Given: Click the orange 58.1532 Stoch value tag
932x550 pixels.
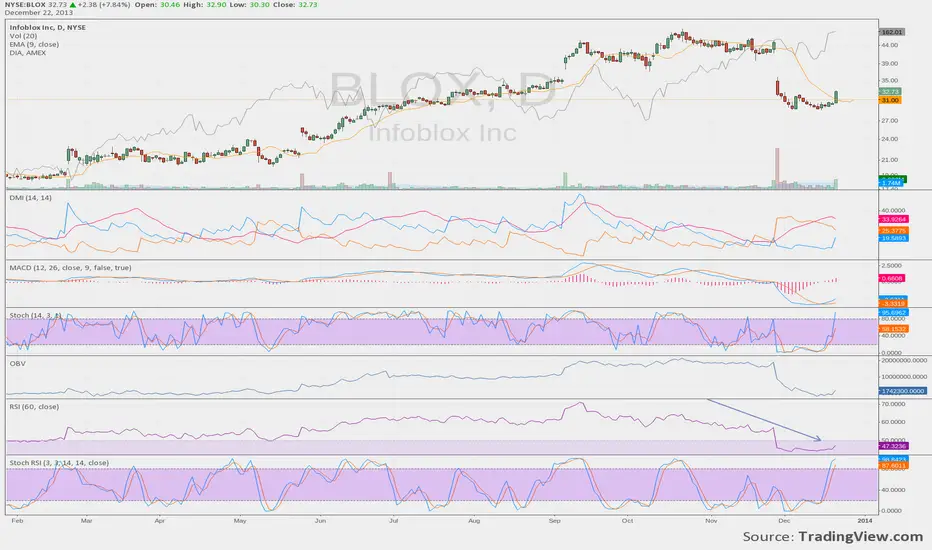Looking at the screenshot, I should tap(893, 329).
